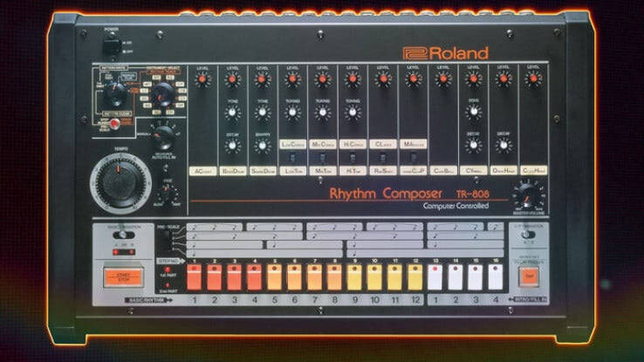Tap yellow step button 9
644x362 pixels.
(354, 277)
